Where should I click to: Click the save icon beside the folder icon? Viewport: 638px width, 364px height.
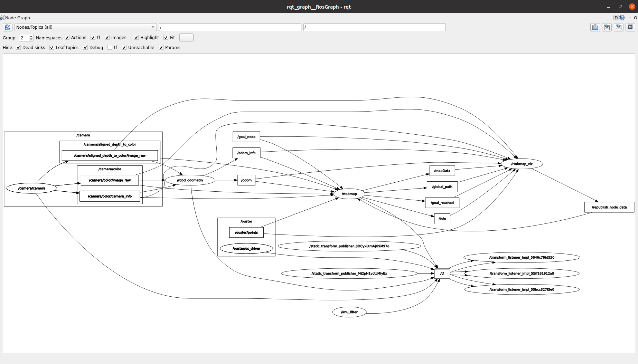pos(607,27)
